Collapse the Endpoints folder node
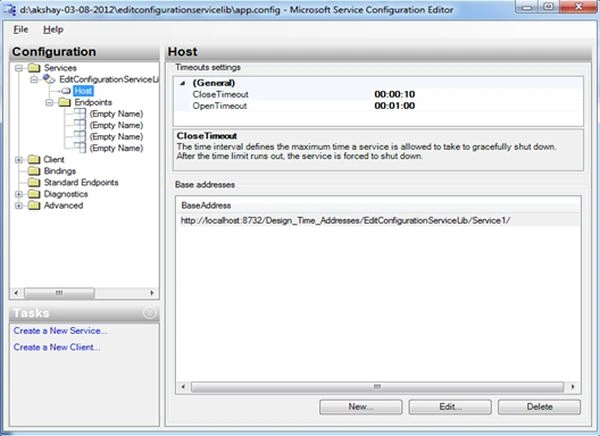Screen dimensions: 600x436 49,103
